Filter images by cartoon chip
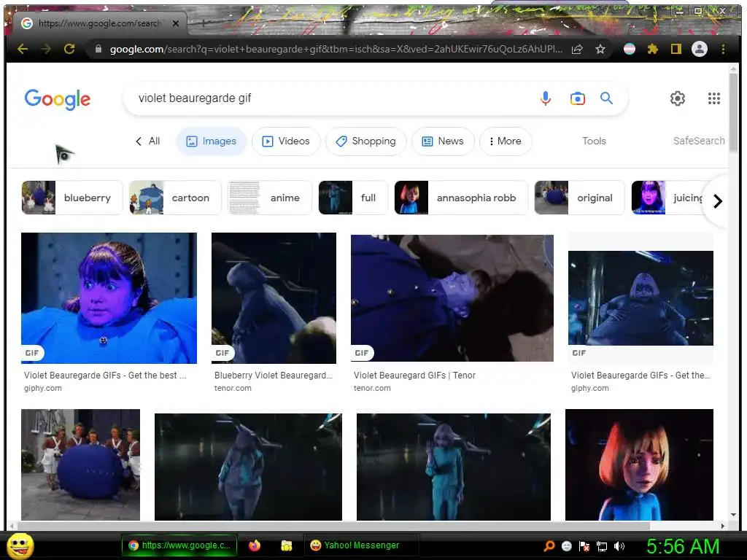 (x=175, y=198)
